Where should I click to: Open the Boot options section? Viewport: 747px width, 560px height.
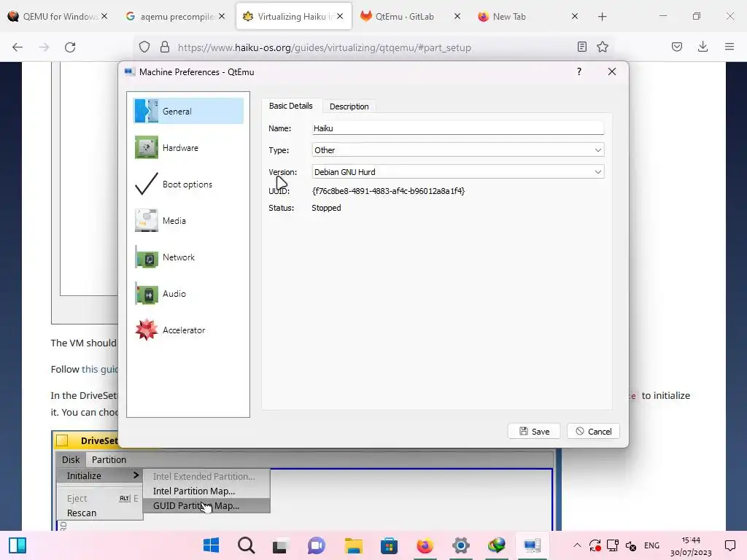coord(188,184)
